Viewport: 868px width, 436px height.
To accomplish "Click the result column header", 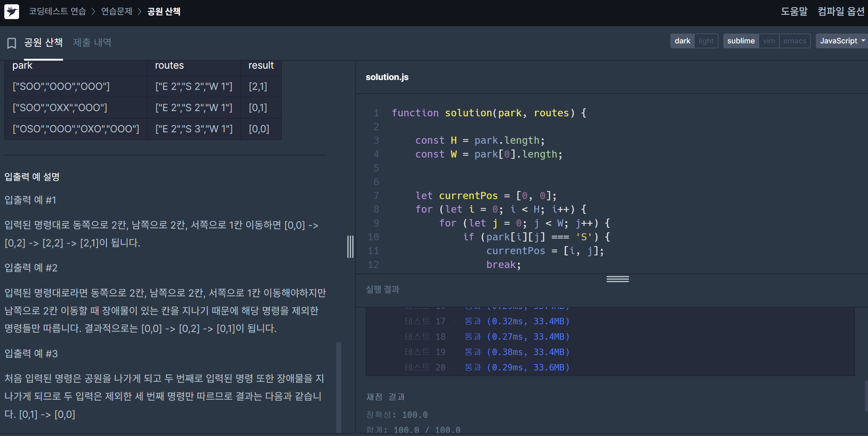I will [261, 66].
